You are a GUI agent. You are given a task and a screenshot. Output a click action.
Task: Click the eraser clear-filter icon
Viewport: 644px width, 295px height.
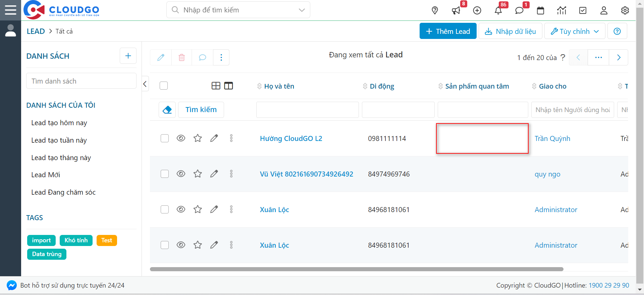point(167,110)
